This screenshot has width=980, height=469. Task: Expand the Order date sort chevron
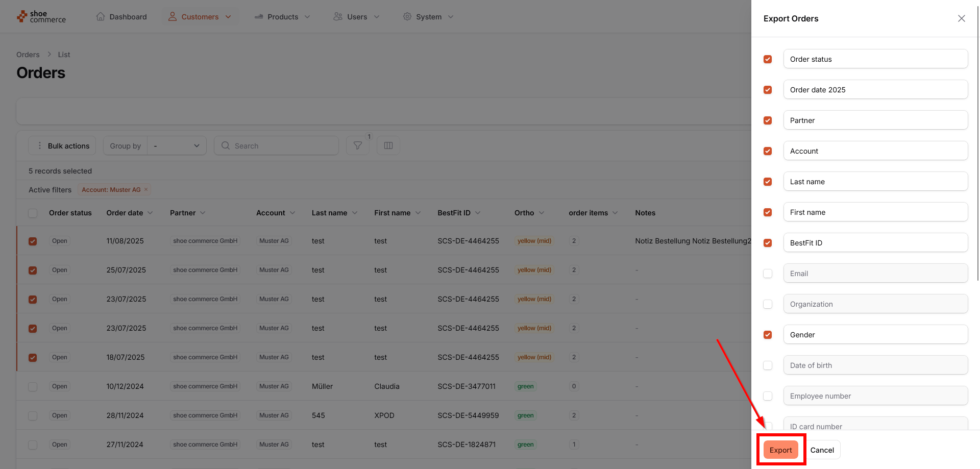tap(150, 213)
